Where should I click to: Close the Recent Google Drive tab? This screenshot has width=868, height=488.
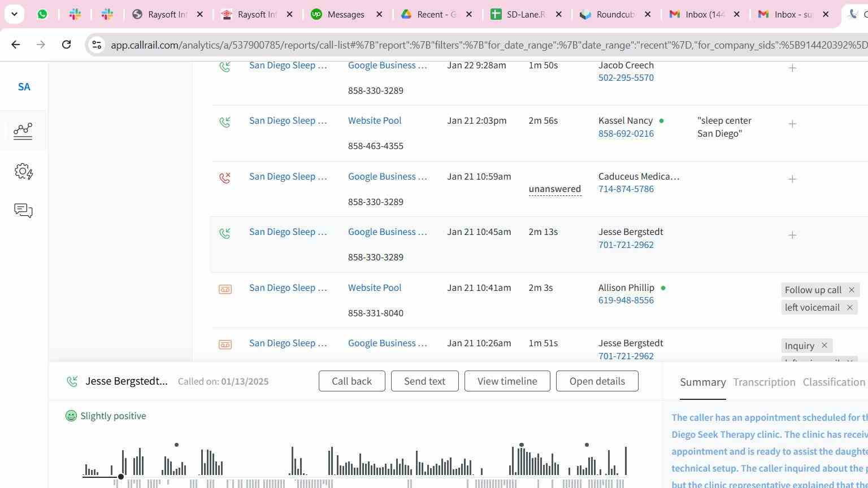click(469, 14)
